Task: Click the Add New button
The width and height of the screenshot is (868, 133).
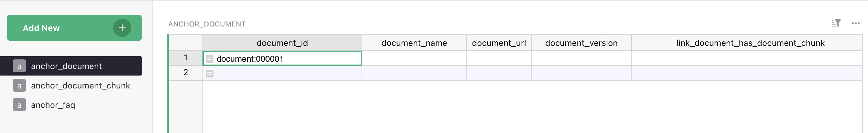Action: pyautogui.click(x=61, y=28)
